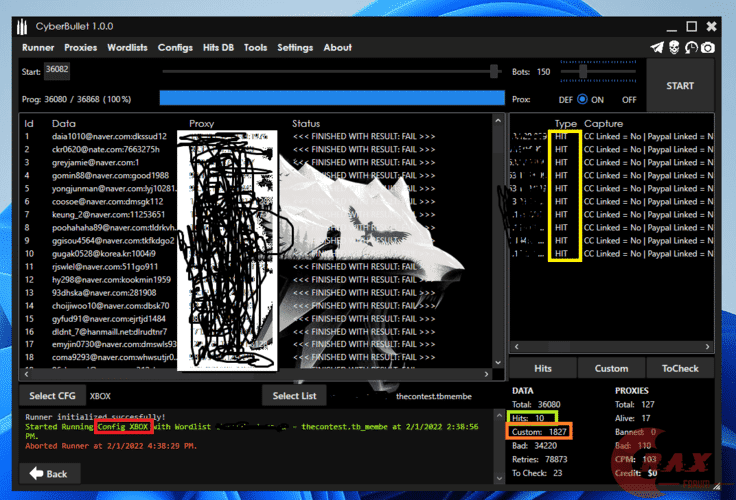Click the data list scroll right arrow
This screenshot has height=500, width=736.
[487, 374]
